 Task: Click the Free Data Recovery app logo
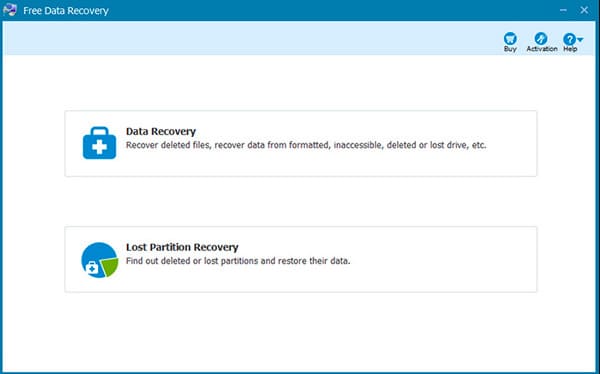[x=10, y=10]
